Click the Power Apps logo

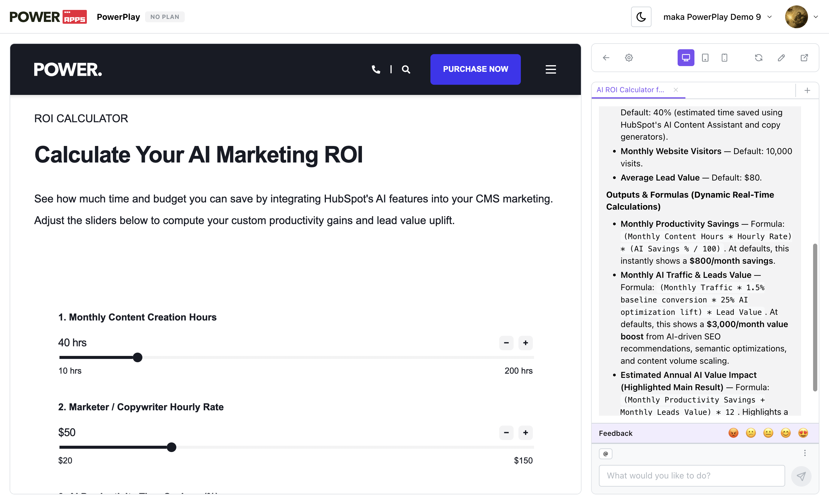click(x=48, y=17)
